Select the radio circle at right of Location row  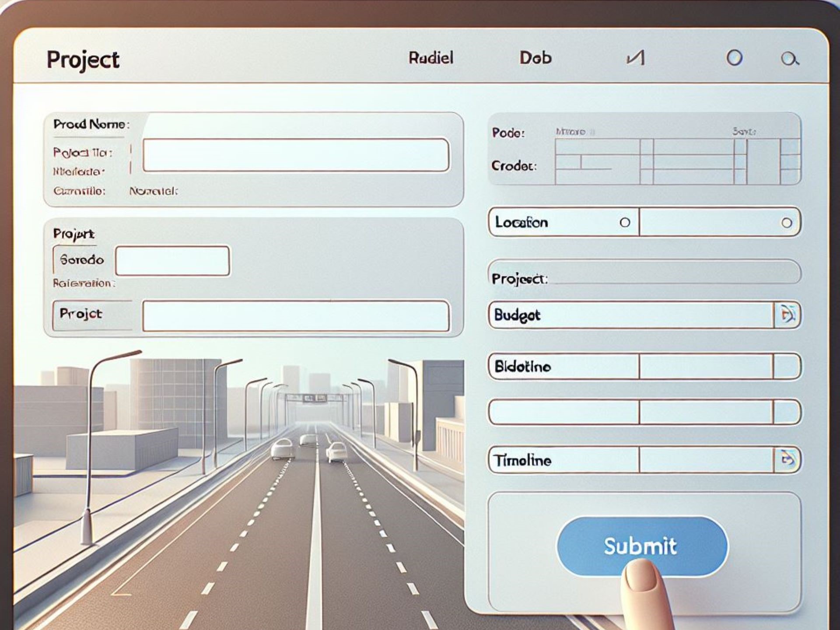coord(787,223)
